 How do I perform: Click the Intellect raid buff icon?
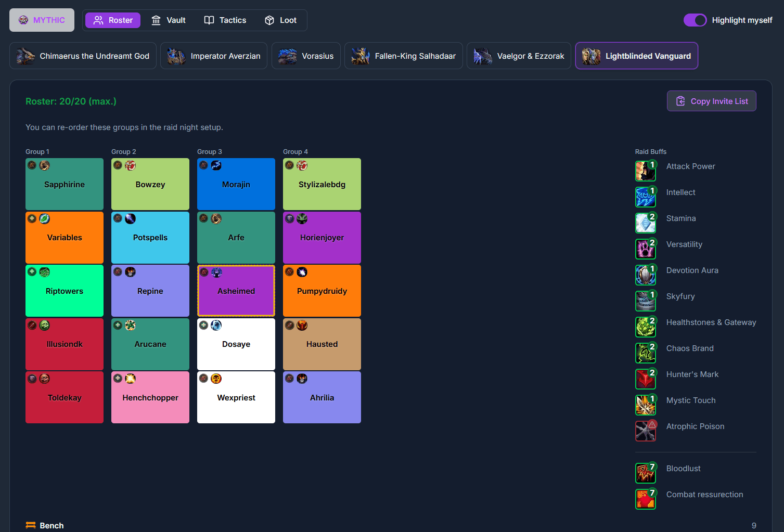click(645, 197)
